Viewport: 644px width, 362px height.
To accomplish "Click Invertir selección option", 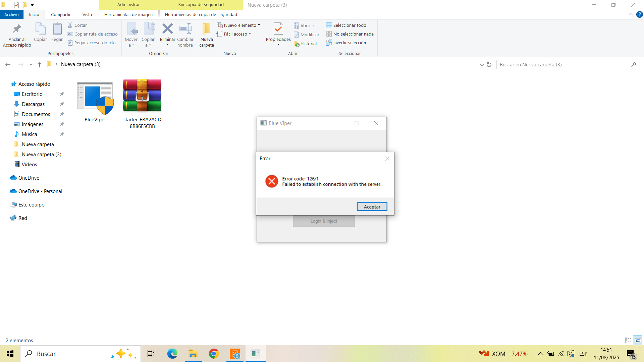I will pyautogui.click(x=349, y=43).
